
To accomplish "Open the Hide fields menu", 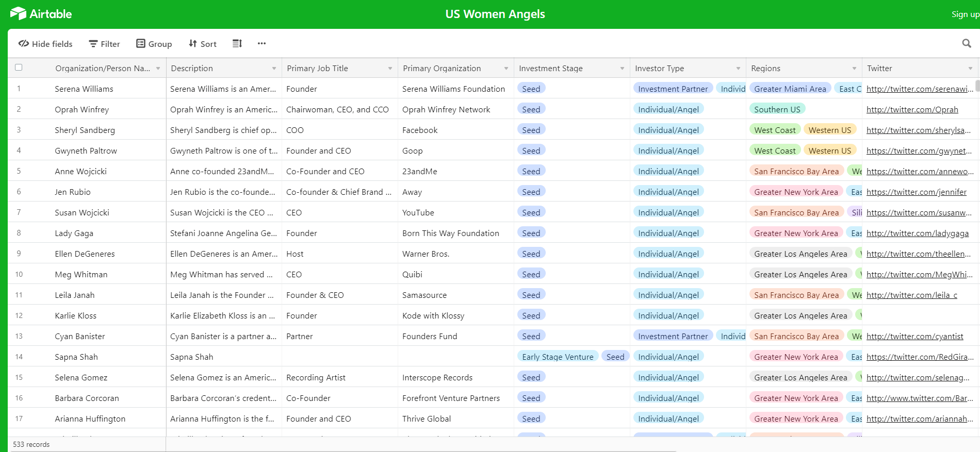I will tap(45, 44).
